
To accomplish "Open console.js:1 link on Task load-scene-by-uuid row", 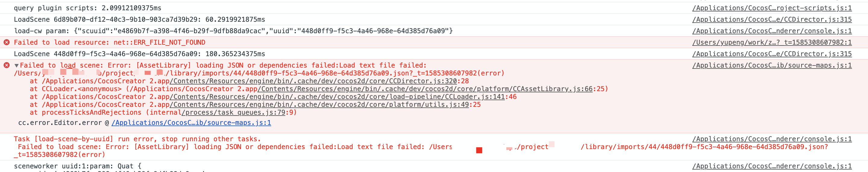I will pyautogui.click(x=772, y=139).
